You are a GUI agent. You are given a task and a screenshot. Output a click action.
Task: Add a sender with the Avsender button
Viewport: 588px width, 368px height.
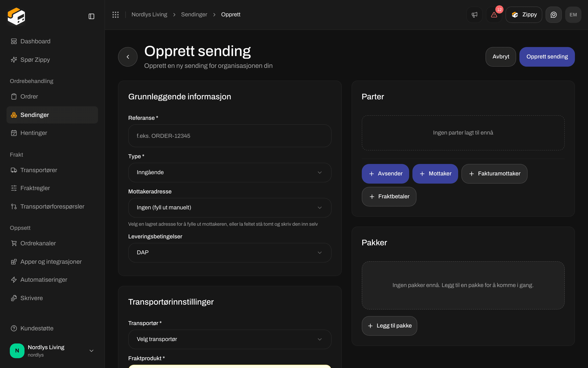pos(385,174)
